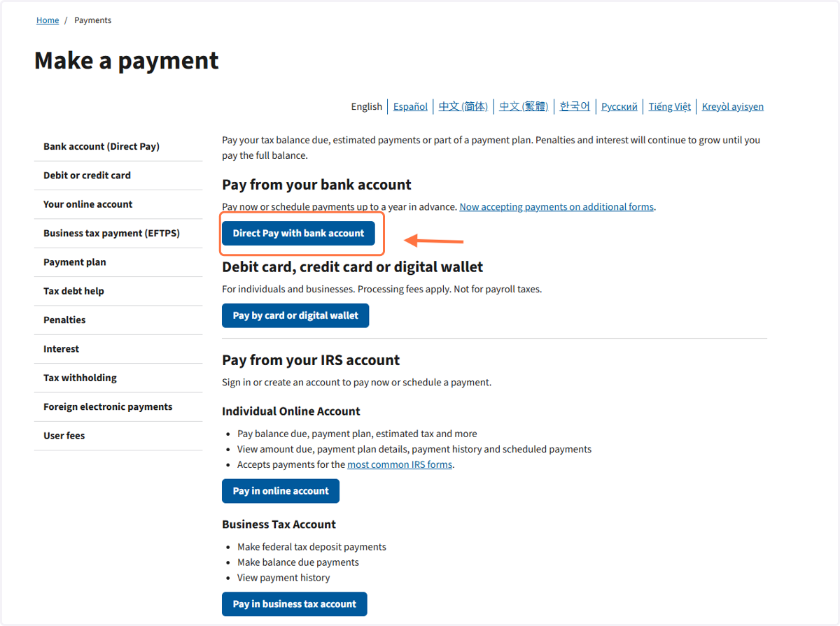This screenshot has height=626, width=840.
Task: Open Penalties sidebar item
Action: pos(118,320)
